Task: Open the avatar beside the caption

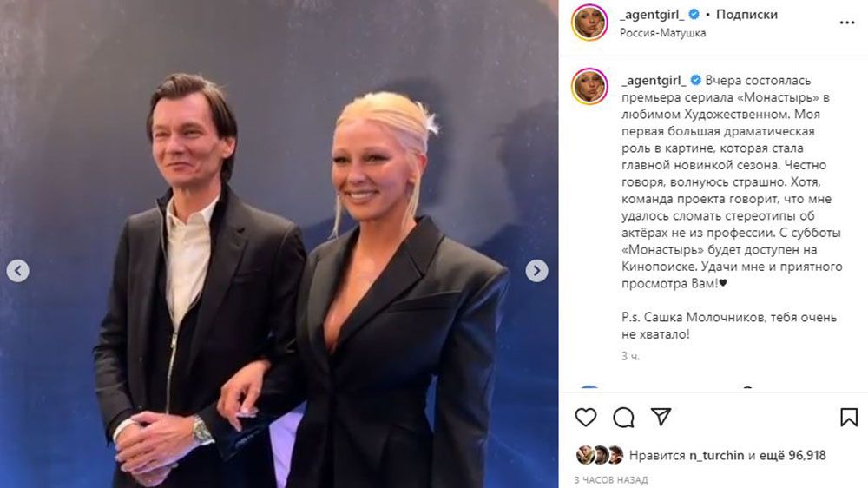Action: pos(589,87)
